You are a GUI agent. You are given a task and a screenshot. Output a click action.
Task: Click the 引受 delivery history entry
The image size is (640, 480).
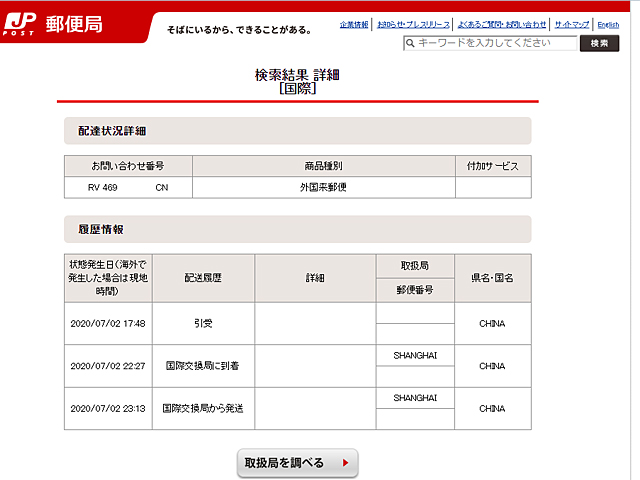[202, 323]
